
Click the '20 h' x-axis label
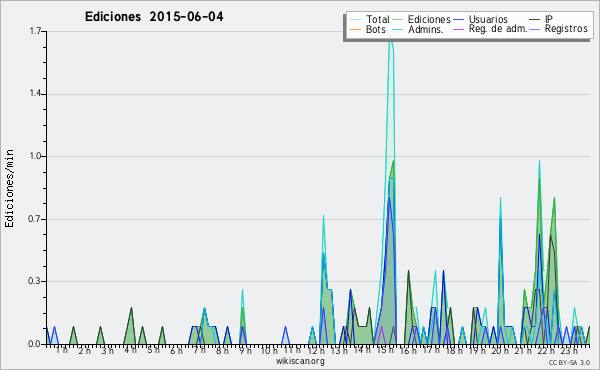tap(500, 350)
